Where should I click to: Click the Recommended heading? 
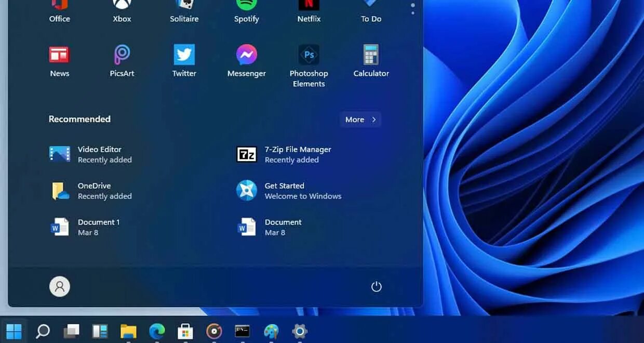point(79,119)
